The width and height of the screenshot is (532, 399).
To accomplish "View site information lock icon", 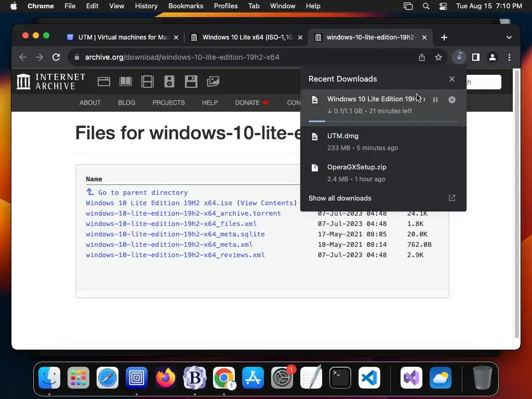I will click(x=77, y=57).
